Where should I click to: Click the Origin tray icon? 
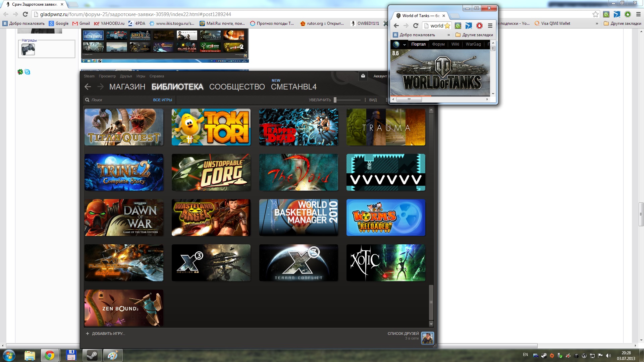[x=552, y=355]
